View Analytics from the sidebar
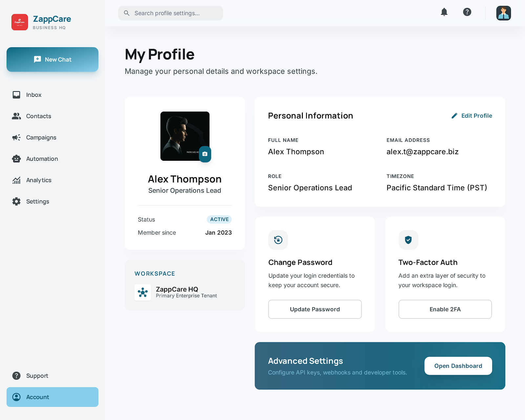 point(39,180)
